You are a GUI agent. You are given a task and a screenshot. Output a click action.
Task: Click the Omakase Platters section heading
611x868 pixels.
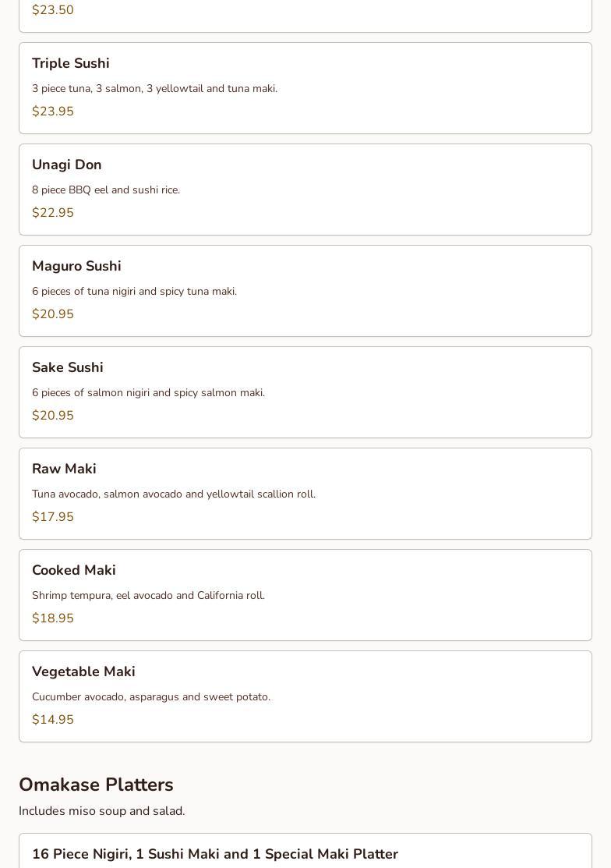[x=96, y=785]
